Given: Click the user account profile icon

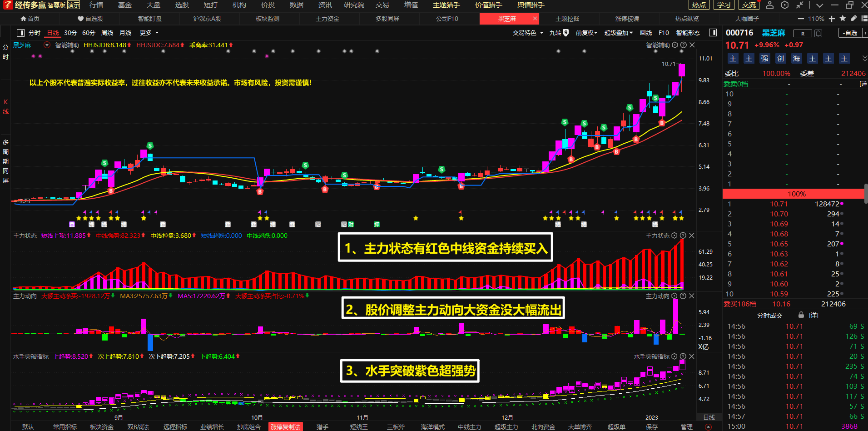Looking at the screenshot, I should [769, 5].
